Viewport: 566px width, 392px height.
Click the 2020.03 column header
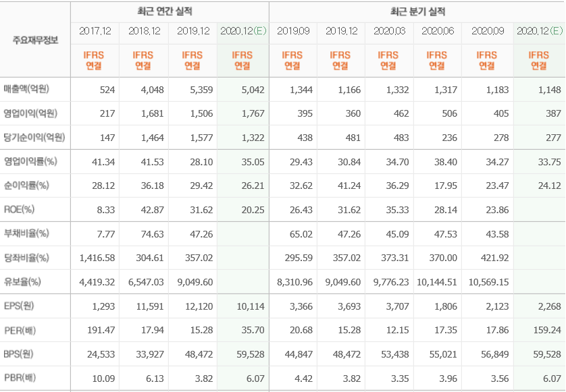tap(389, 31)
